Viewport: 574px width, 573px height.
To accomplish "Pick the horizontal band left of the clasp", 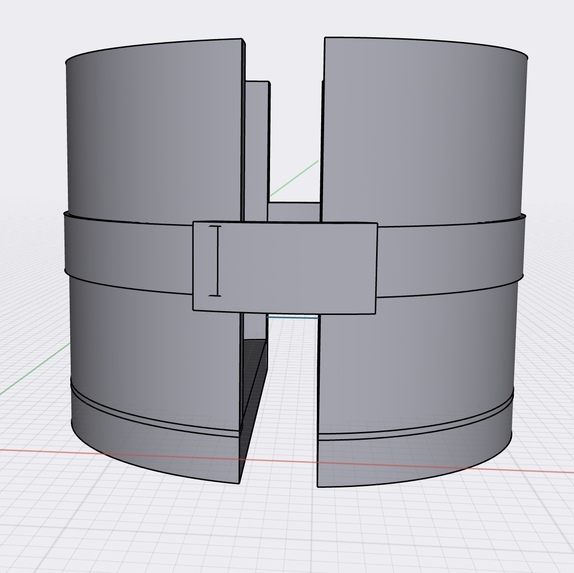I will pyautogui.click(x=128, y=253).
